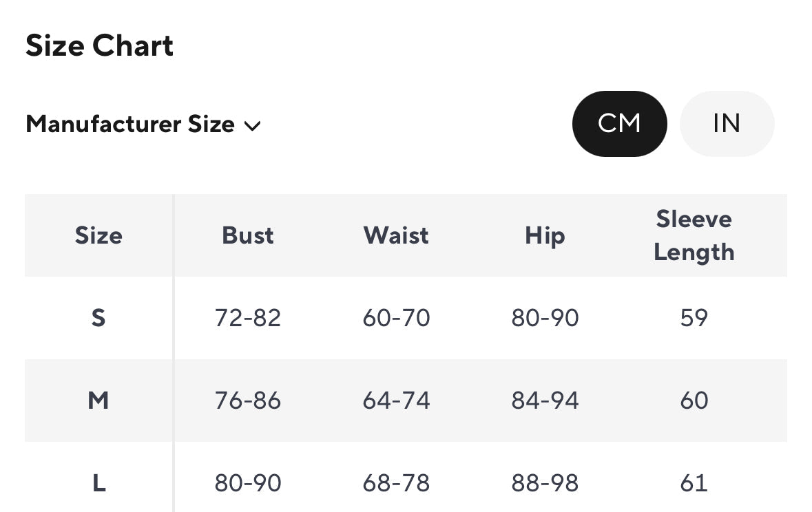812x512 pixels.
Task: Switch units to CM
Action: tap(619, 124)
